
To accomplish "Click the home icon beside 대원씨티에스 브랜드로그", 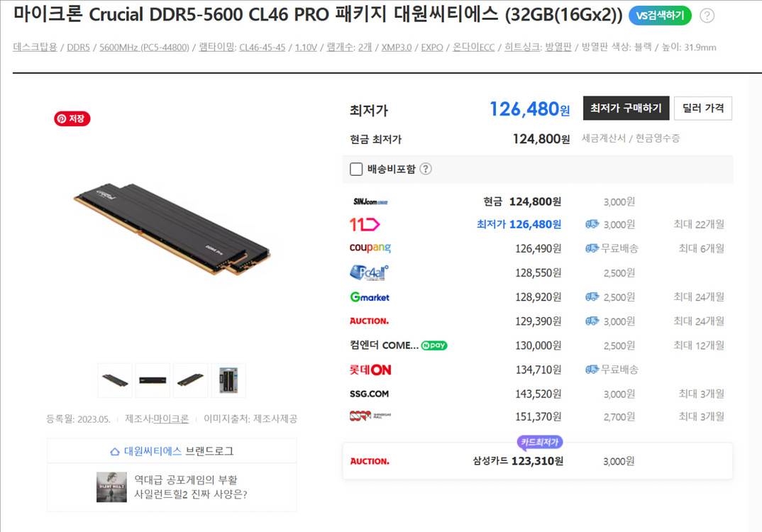I will tap(115, 451).
